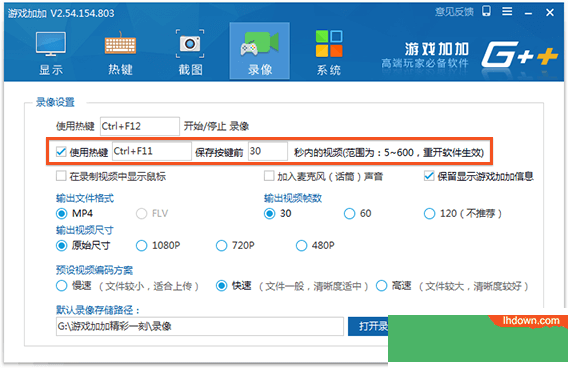Click the 打开录 folder button
The height and width of the screenshot is (368, 568).
[368, 326]
